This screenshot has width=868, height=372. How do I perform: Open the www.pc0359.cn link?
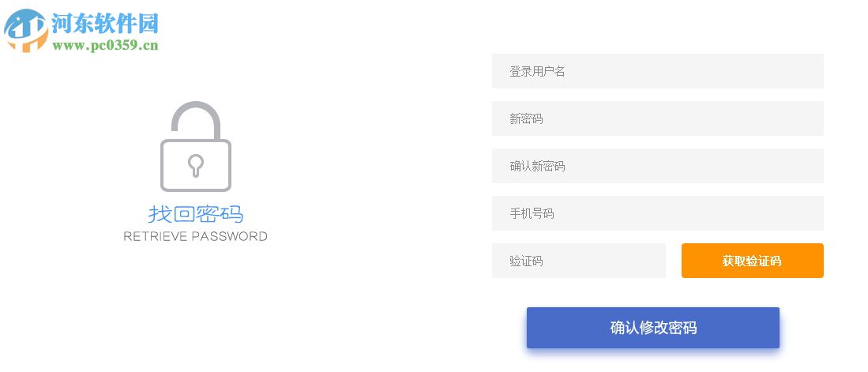106,46
